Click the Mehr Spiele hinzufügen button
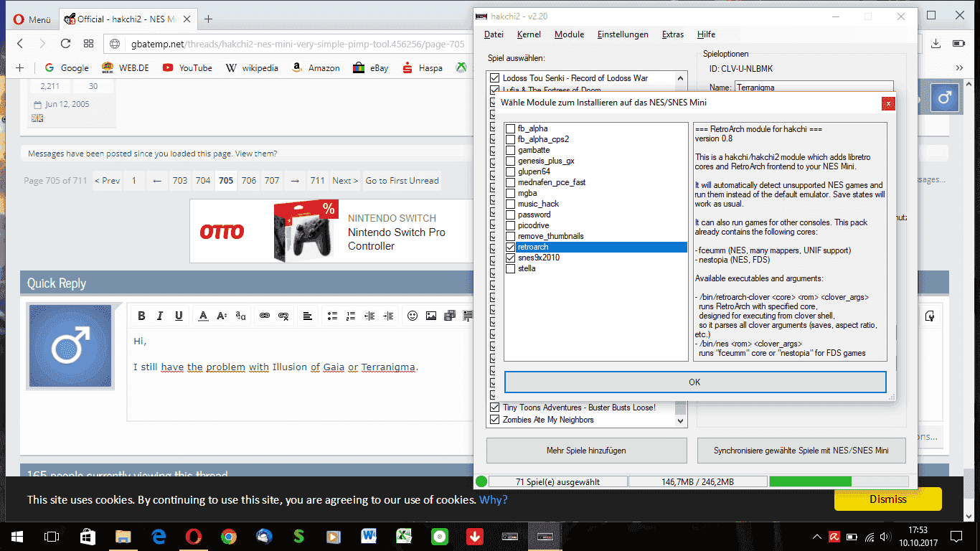 (x=586, y=451)
